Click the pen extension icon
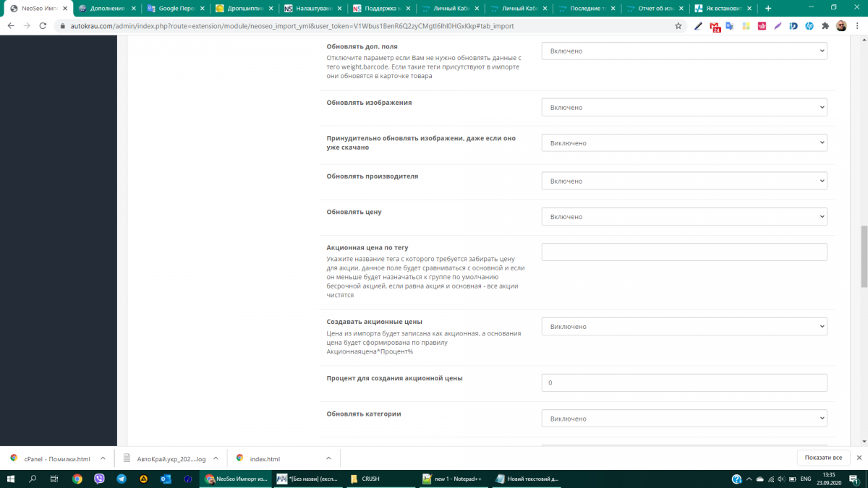Screen dimensions: 868x488 point(697,25)
